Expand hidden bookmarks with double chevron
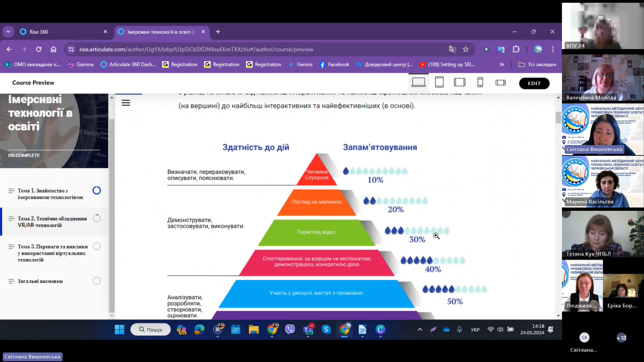The image size is (644, 362). point(502,65)
